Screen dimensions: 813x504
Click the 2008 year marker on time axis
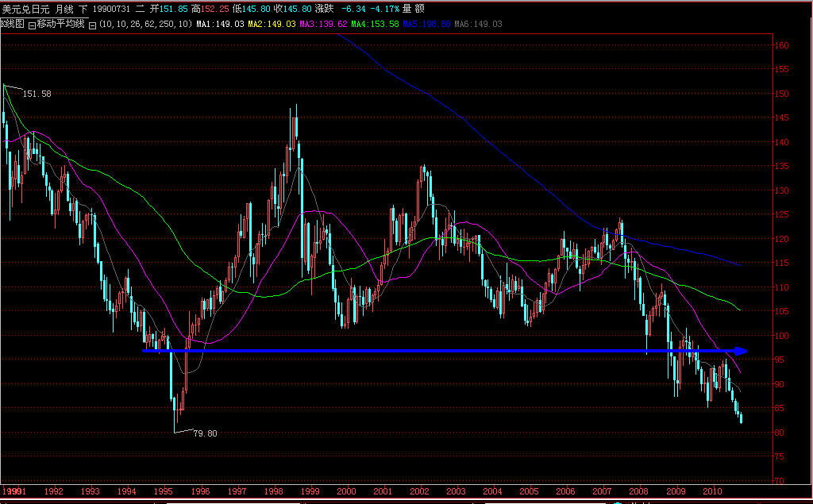coord(639,491)
